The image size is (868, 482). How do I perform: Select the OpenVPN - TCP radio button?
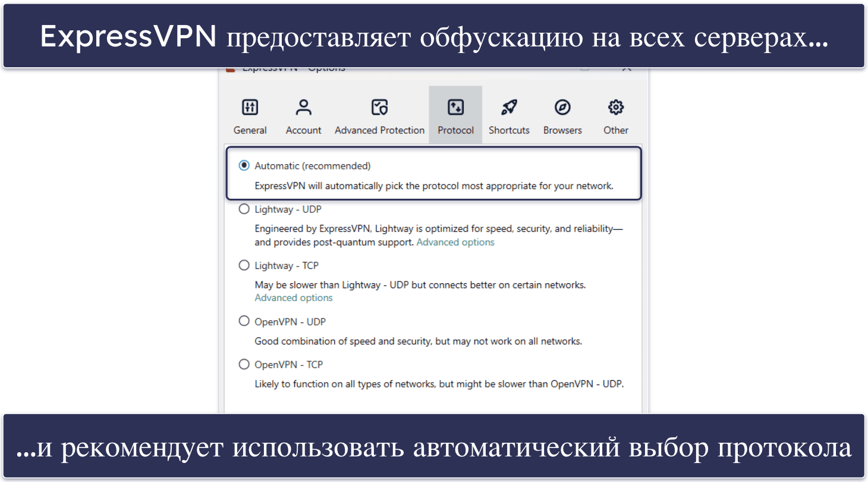pyautogui.click(x=244, y=365)
